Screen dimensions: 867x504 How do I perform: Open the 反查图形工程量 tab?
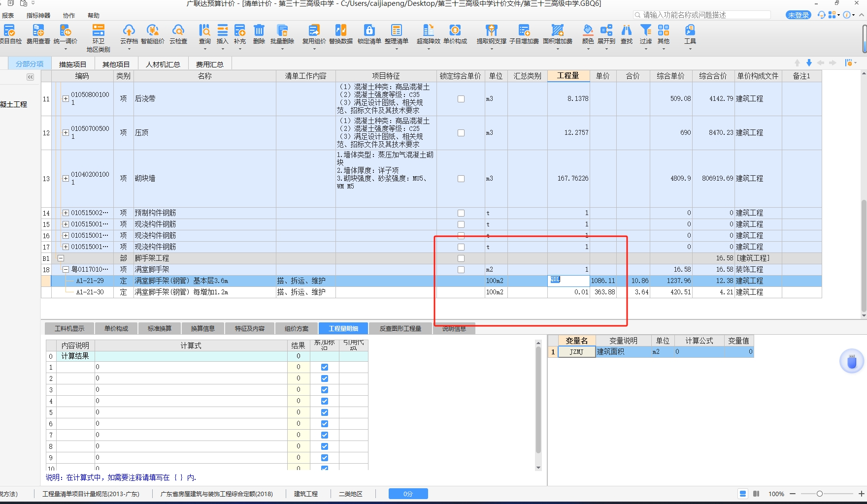[400, 328]
